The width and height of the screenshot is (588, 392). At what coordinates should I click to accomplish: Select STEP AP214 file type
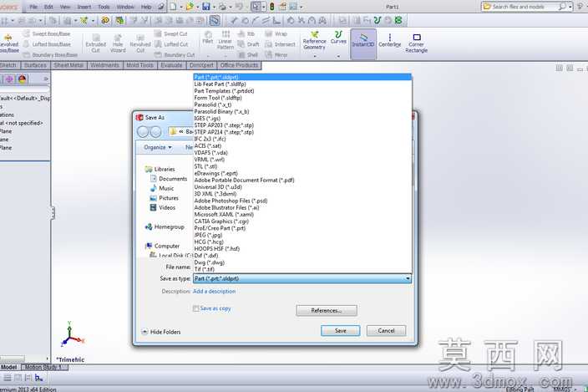coord(302,132)
